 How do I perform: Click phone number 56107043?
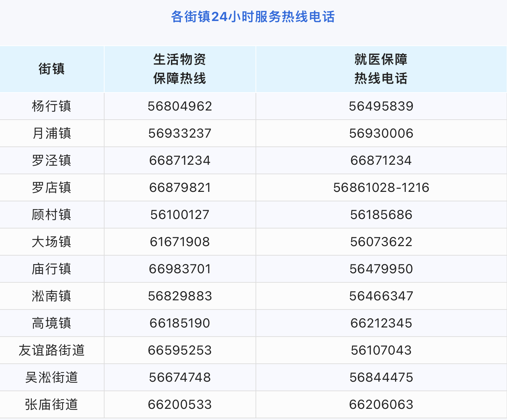click(x=381, y=350)
